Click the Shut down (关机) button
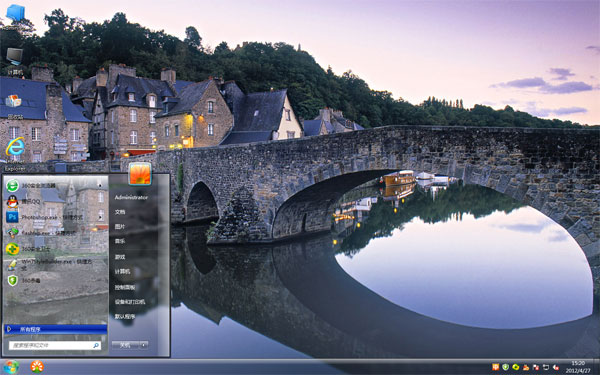The height and width of the screenshot is (375, 600). pos(126,345)
